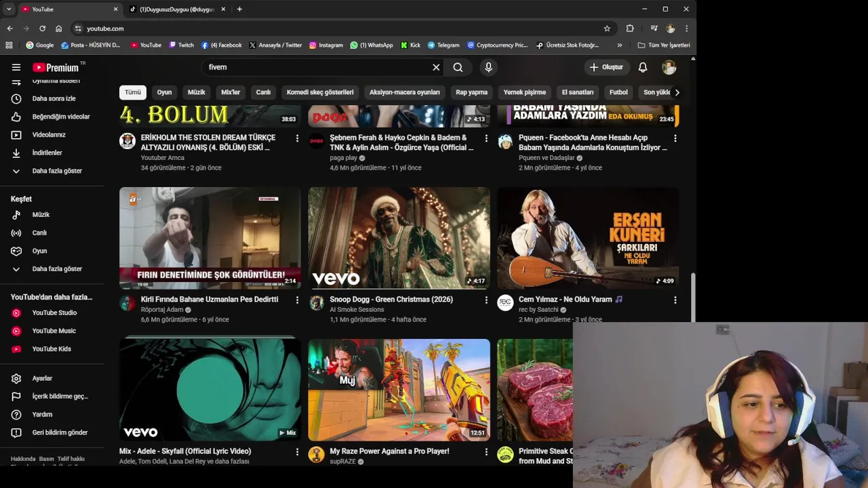The image size is (868, 488).
Task: Select the Aksiyon-macera oyunları chip
Action: point(405,92)
